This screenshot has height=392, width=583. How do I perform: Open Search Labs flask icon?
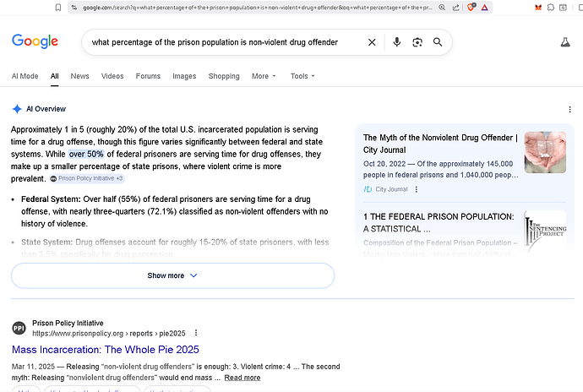(565, 42)
